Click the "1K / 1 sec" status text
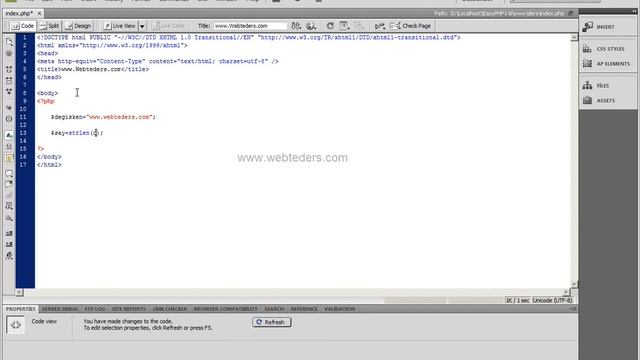Screen dimensions: 640x360 (518, 300)
